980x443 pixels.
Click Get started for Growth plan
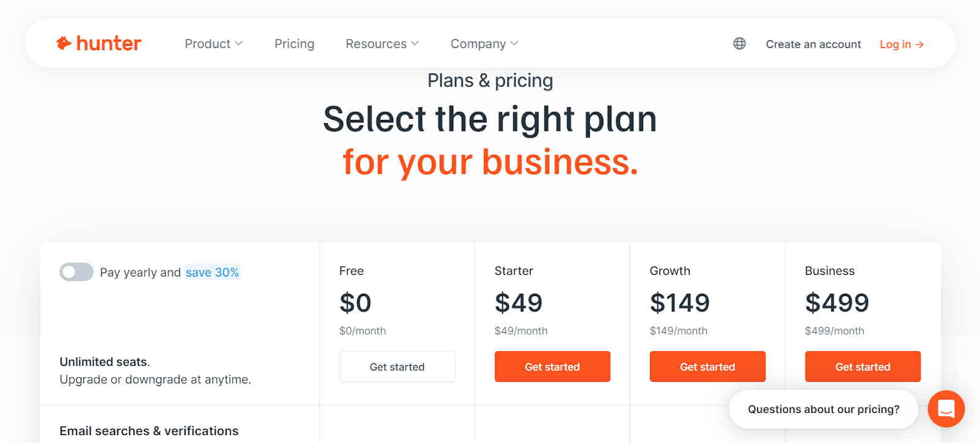707,367
